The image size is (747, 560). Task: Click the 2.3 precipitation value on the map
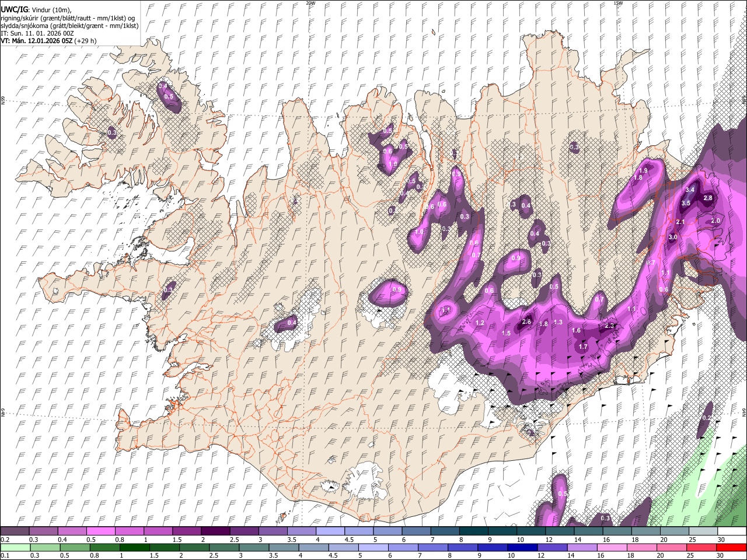click(x=610, y=326)
